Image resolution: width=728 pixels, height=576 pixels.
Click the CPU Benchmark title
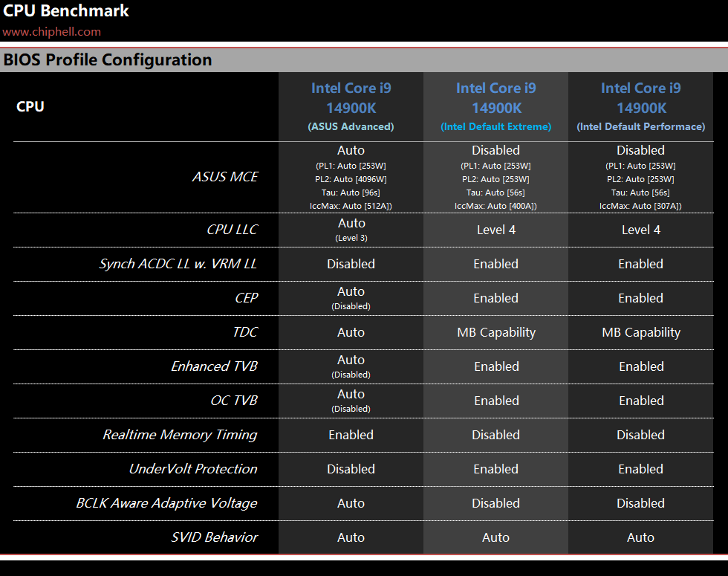coord(66,10)
